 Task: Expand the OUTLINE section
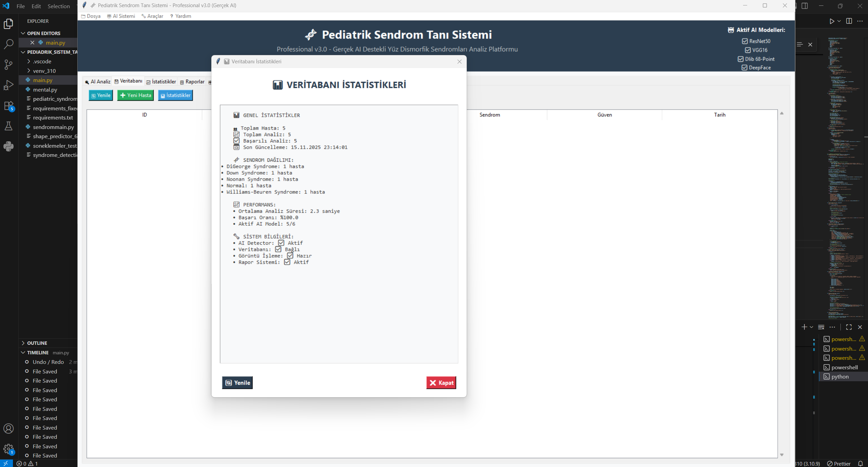pyautogui.click(x=37, y=343)
